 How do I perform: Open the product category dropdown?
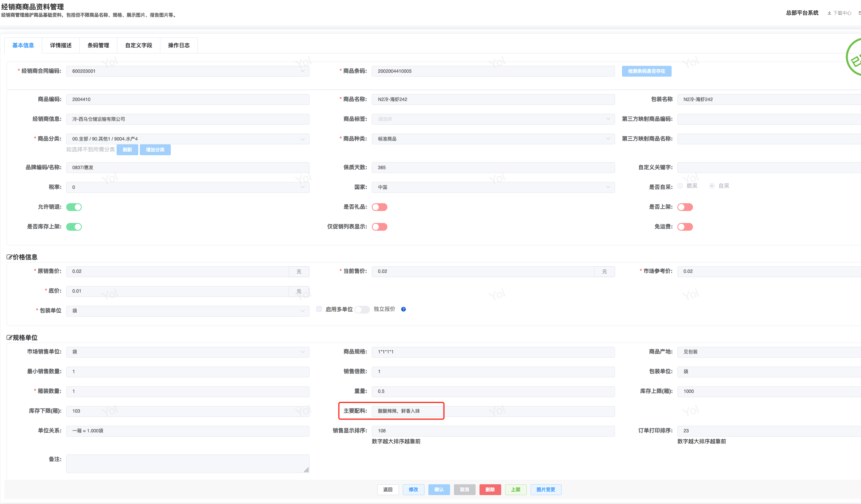click(x=187, y=139)
